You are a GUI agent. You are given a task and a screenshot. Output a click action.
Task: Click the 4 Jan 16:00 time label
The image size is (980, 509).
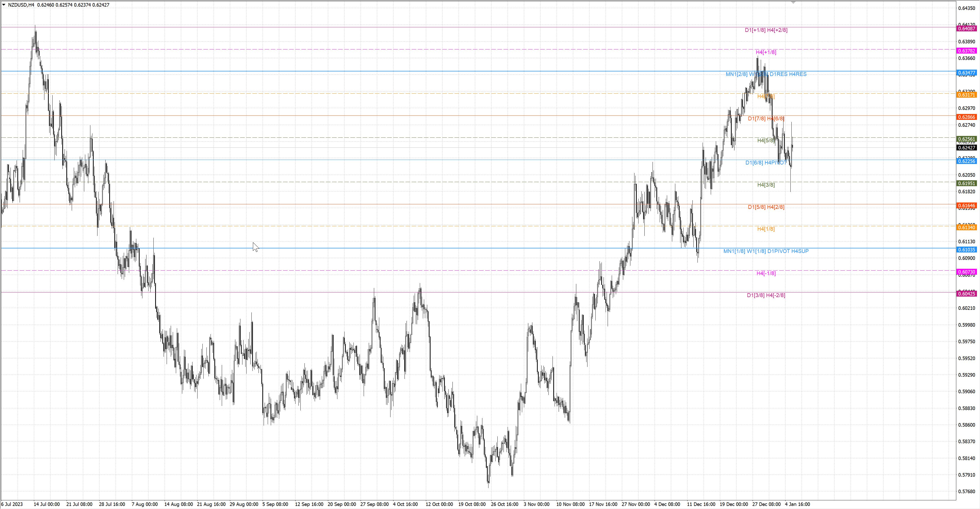pyautogui.click(x=797, y=504)
